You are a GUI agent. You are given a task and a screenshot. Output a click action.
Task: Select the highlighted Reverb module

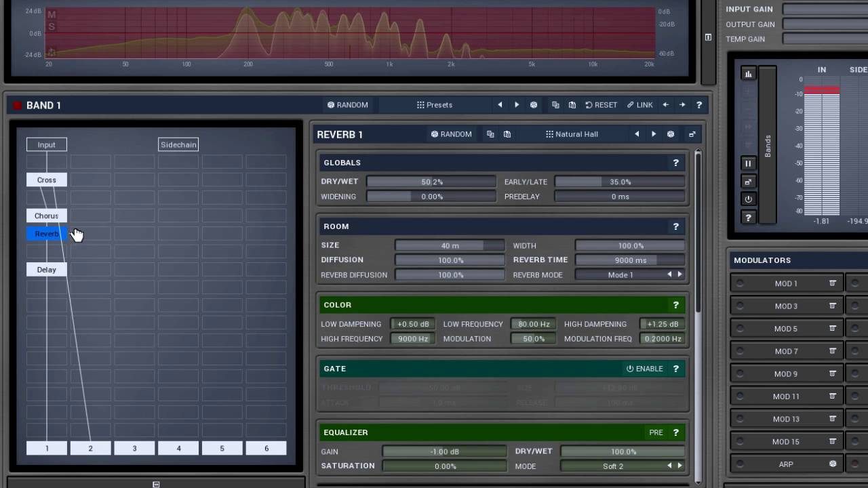[47, 234]
